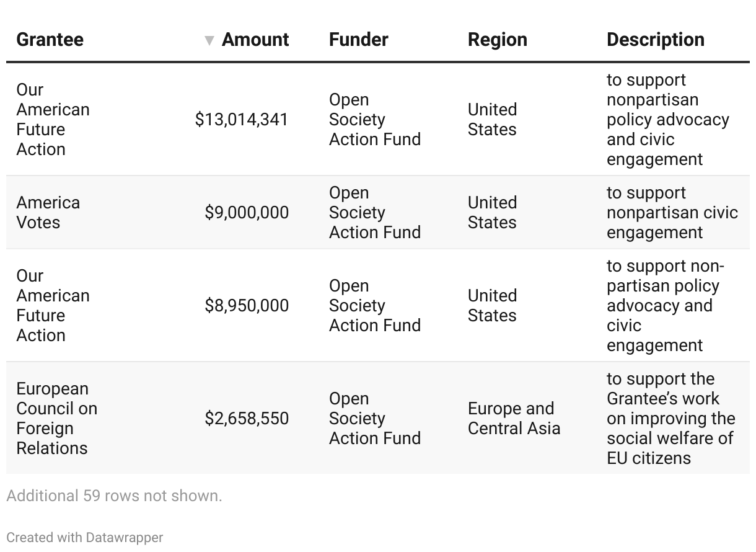Select America Votes nonpartisan civic engagement description
This screenshot has width=756, height=552.
[x=672, y=212]
